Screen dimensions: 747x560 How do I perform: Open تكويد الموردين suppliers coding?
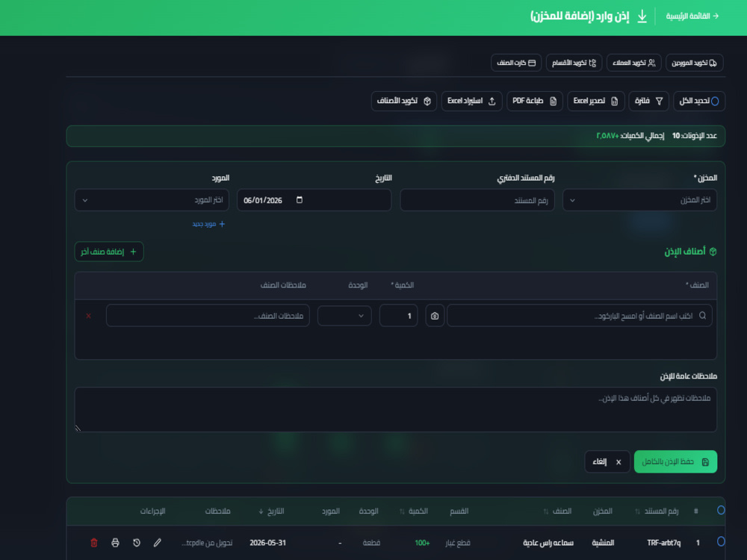coord(694,63)
